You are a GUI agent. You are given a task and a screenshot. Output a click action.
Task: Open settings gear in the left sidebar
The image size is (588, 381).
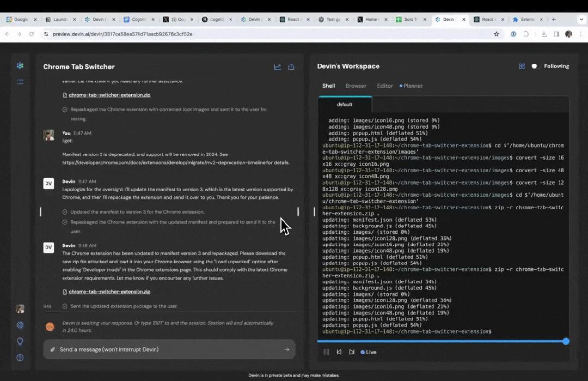(20, 325)
